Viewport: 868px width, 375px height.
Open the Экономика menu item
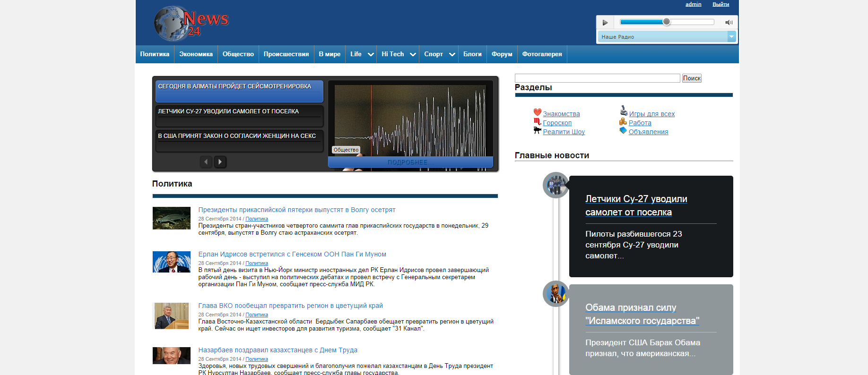[196, 54]
